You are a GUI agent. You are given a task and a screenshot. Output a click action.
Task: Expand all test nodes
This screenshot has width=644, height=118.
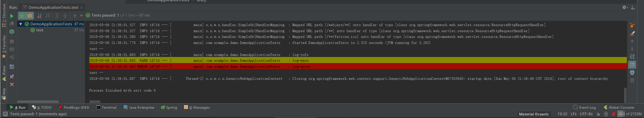(57, 16)
